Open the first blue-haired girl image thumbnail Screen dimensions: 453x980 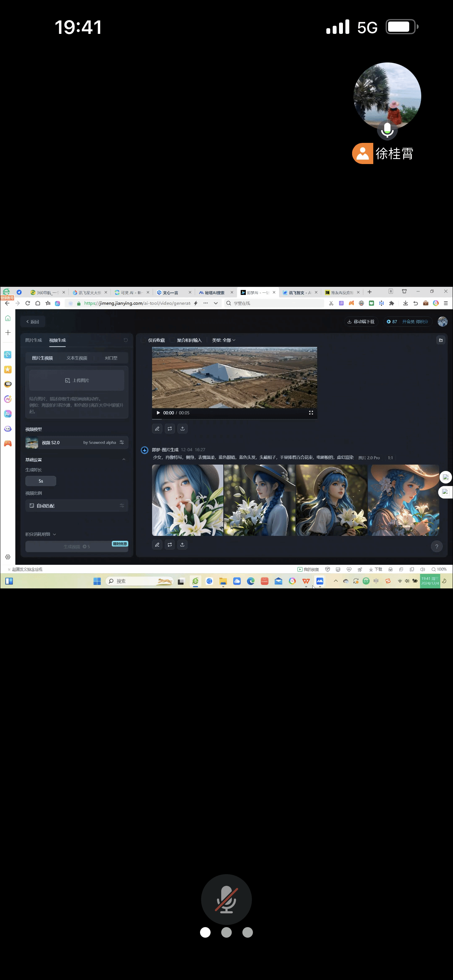coord(187,500)
